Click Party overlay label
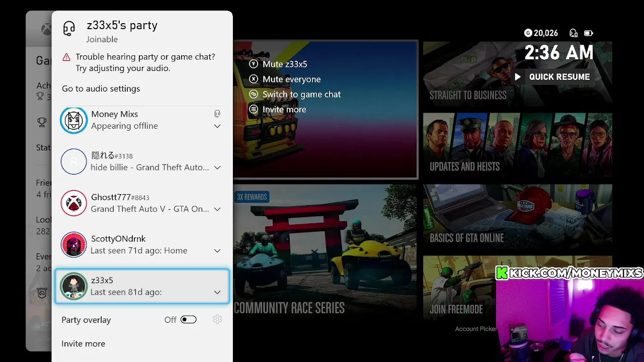 click(x=86, y=320)
